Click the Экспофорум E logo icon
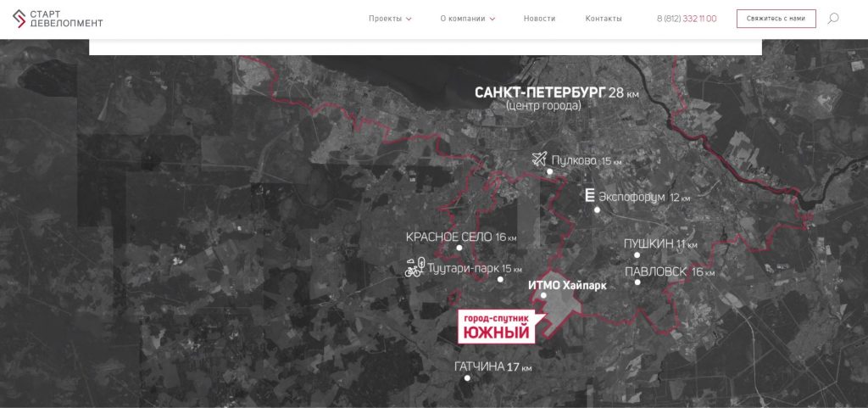The height and width of the screenshot is (408, 868). click(x=590, y=195)
